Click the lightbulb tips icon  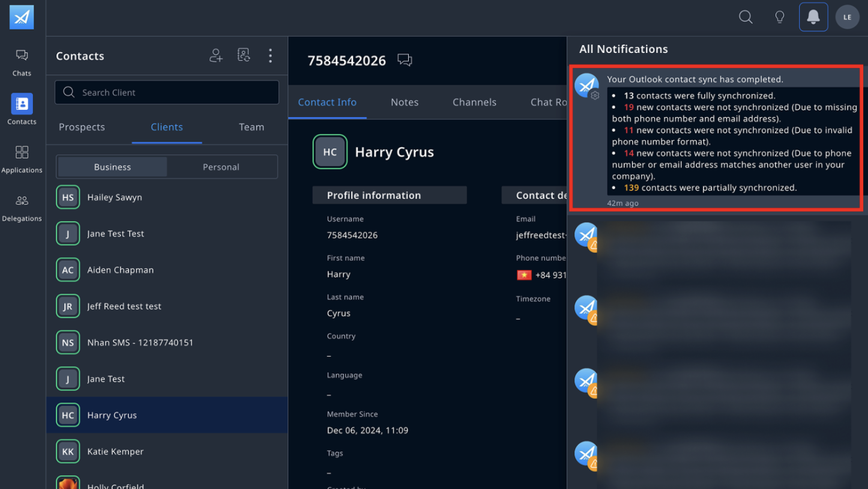780,17
